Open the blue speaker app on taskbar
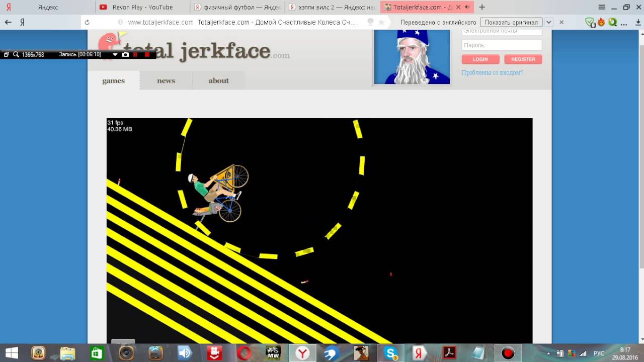Viewport: 644px width, 362px height. point(185,353)
